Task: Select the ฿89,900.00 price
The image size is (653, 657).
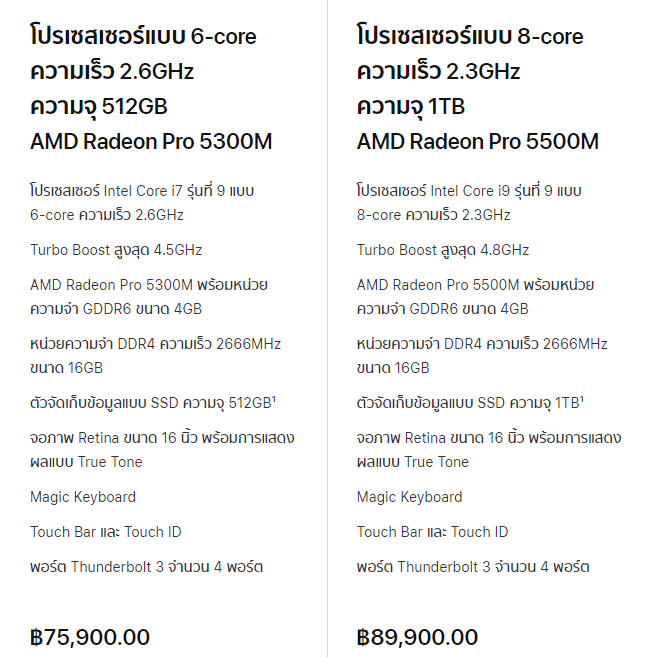Action: tap(417, 637)
